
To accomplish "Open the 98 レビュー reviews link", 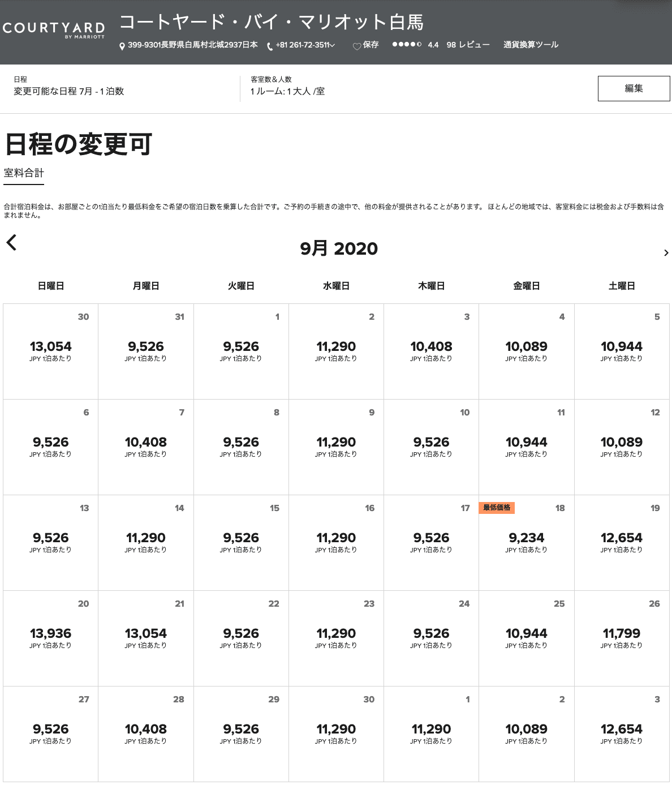I will click(468, 45).
